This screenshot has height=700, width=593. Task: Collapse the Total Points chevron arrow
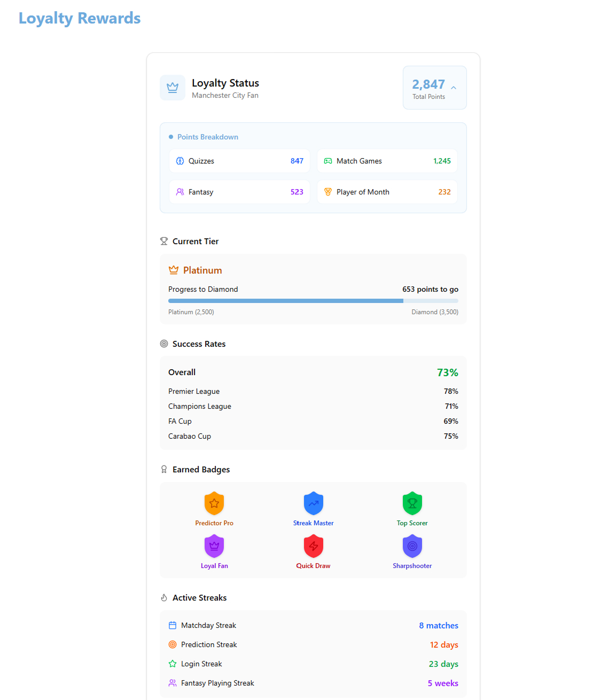coord(454,88)
